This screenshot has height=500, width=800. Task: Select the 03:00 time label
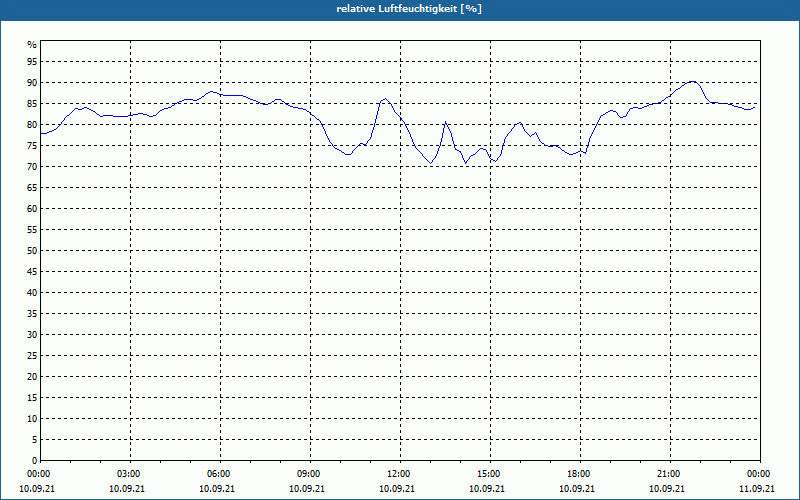130,474
